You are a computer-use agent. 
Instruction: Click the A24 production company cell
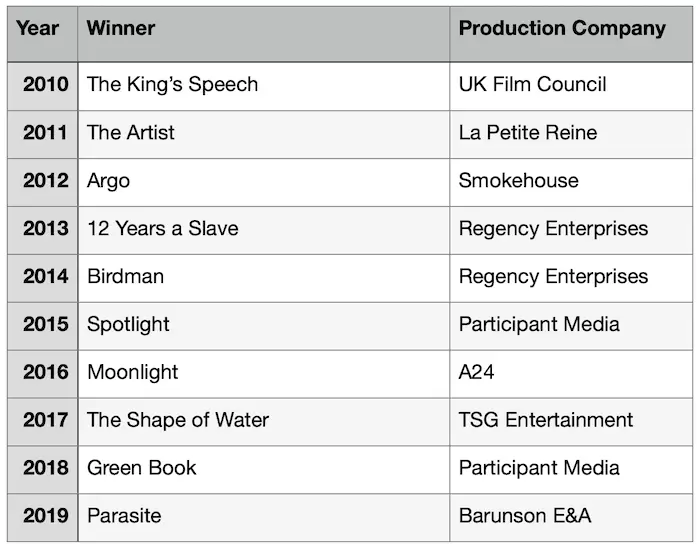[571, 374]
